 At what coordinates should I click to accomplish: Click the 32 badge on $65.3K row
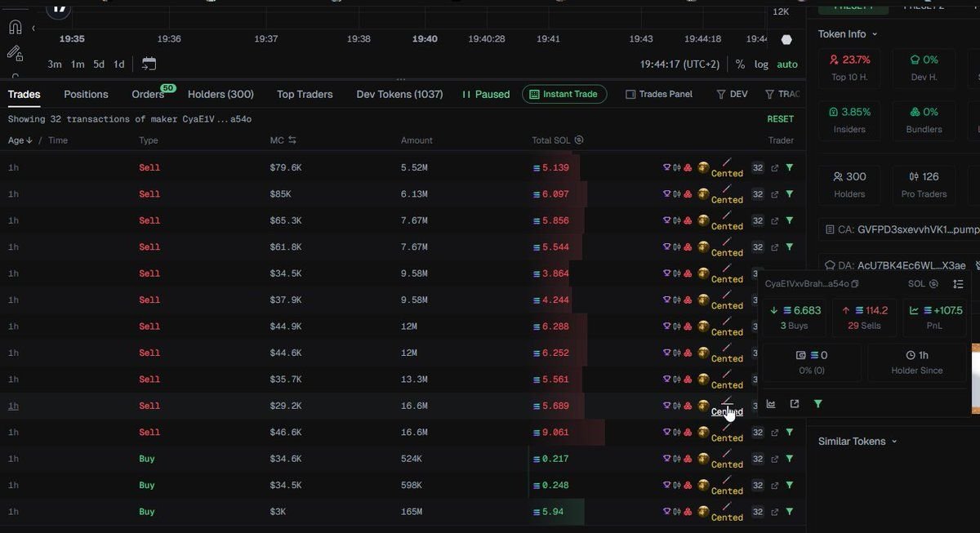[758, 220]
